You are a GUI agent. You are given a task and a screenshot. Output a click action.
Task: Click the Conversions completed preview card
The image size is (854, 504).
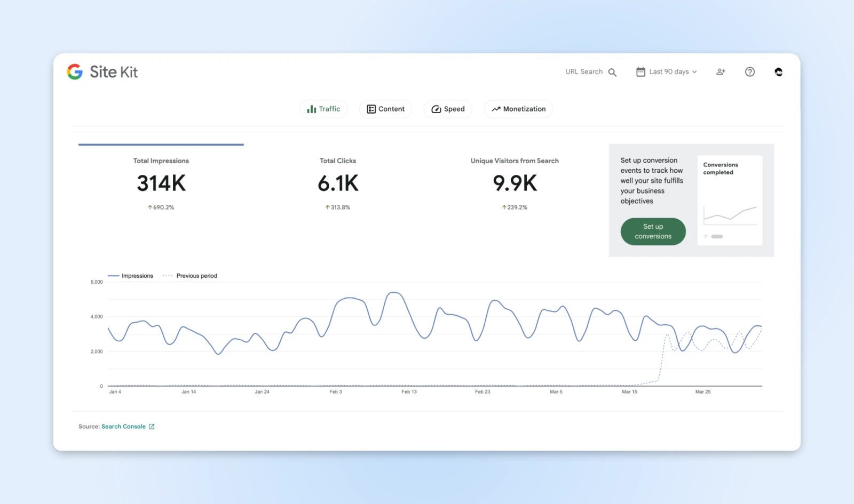pos(730,200)
